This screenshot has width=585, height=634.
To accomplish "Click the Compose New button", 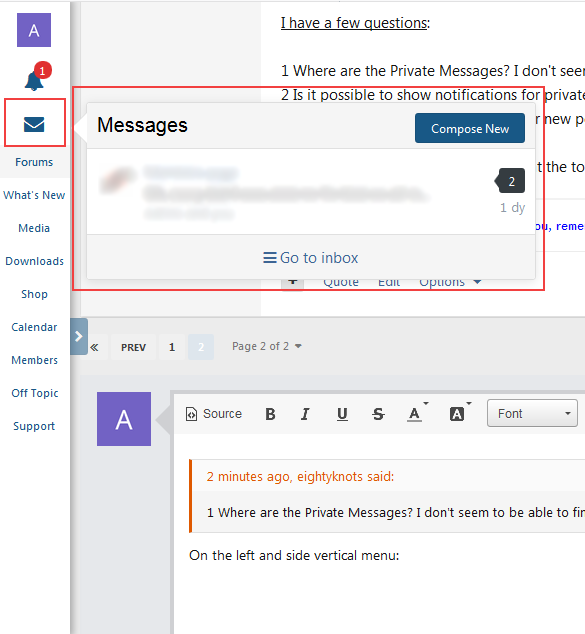I will pos(470,128).
